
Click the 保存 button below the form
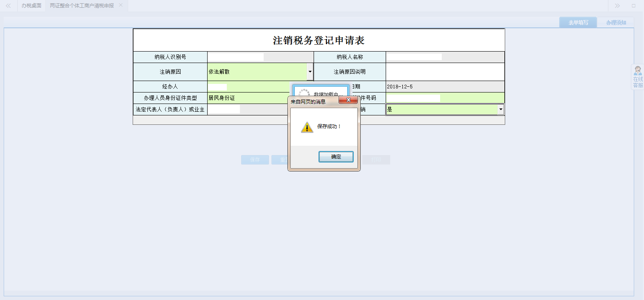click(255, 160)
